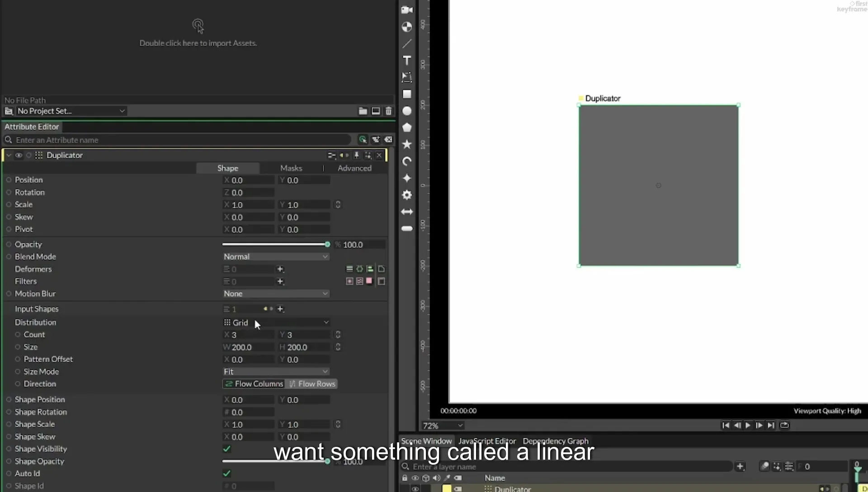Select the Cog shape tool
868x492 pixels.
[407, 195]
